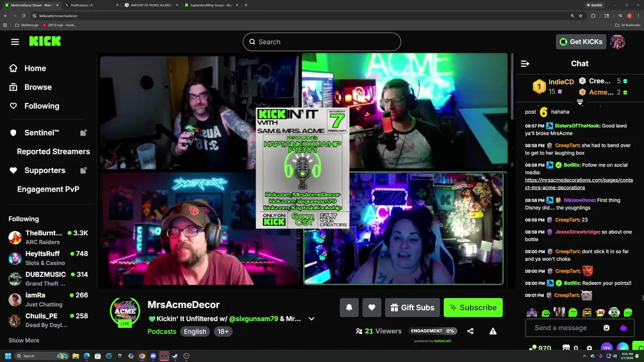
Task: Reload the page
Action: coord(23,16)
